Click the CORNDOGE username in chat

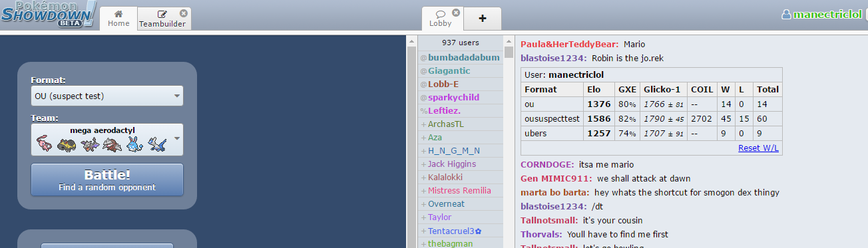pyautogui.click(x=547, y=164)
